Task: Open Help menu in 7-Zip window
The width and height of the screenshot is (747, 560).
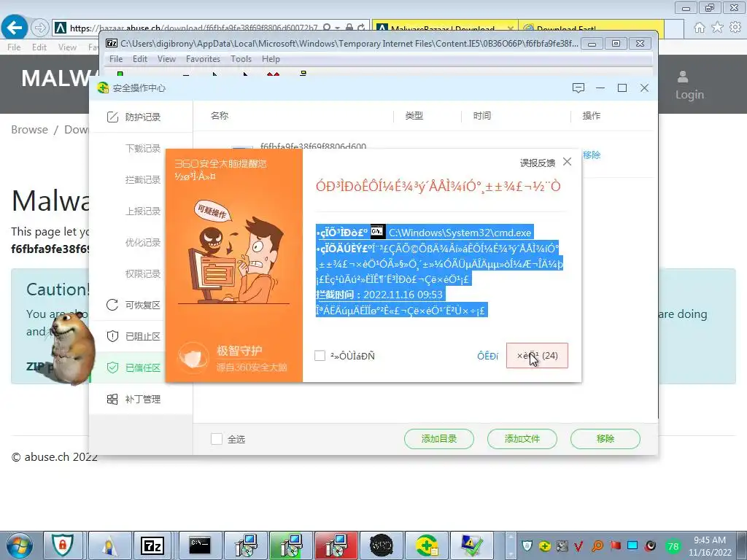Action: click(271, 59)
